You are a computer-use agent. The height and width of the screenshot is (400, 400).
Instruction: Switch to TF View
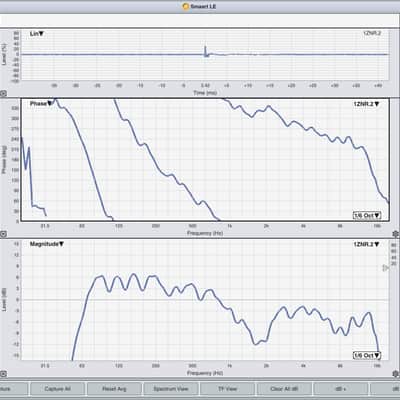[x=227, y=389]
